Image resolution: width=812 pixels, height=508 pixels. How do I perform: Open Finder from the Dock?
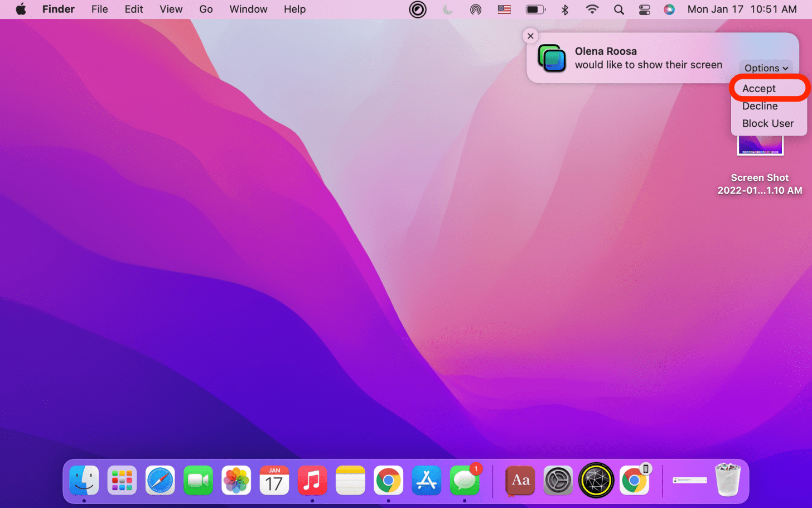(84, 480)
